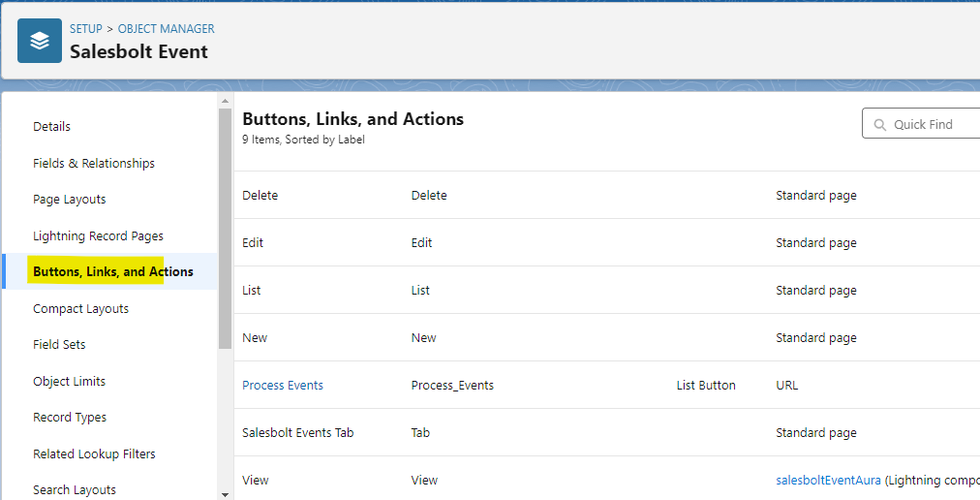Click the URL content source cell
Screen dimensions: 980x500
pyautogui.click(x=787, y=386)
